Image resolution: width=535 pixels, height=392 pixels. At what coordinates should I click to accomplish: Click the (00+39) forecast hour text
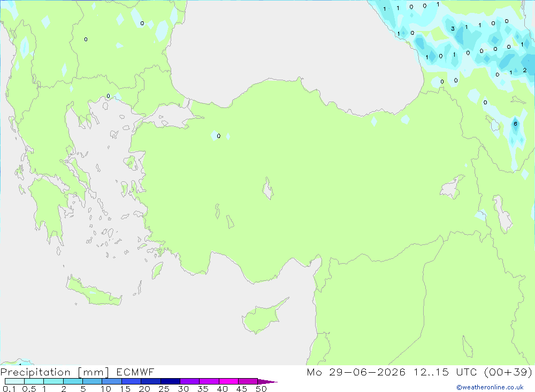pyautogui.click(x=508, y=372)
